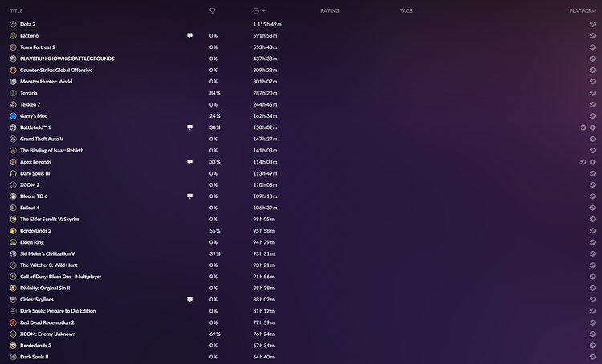
Task: Click the Origin platform icon for Apex Legends
Action: (592, 162)
